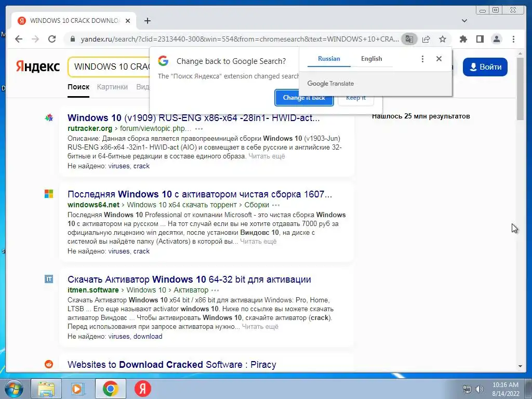Switch to the Картинки tab
The image size is (532, 399).
point(112,87)
